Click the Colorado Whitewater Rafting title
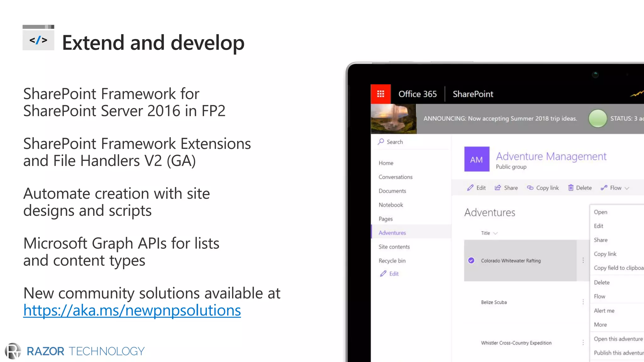This screenshot has width=644, height=362. pyautogui.click(x=511, y=261)
